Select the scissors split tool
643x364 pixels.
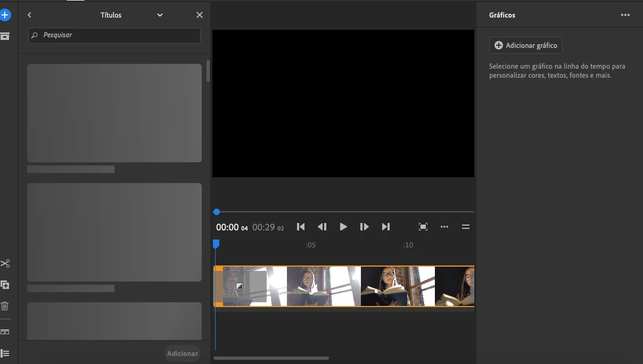click(x=5, y=263)
